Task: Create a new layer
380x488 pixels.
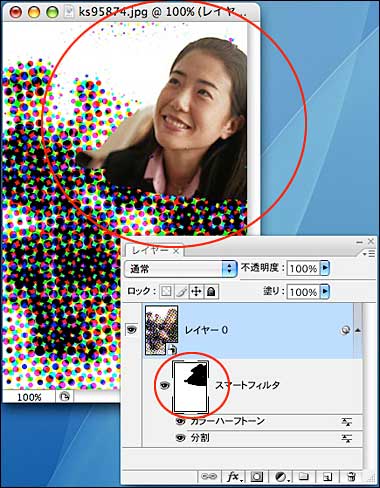Action: 327,477
